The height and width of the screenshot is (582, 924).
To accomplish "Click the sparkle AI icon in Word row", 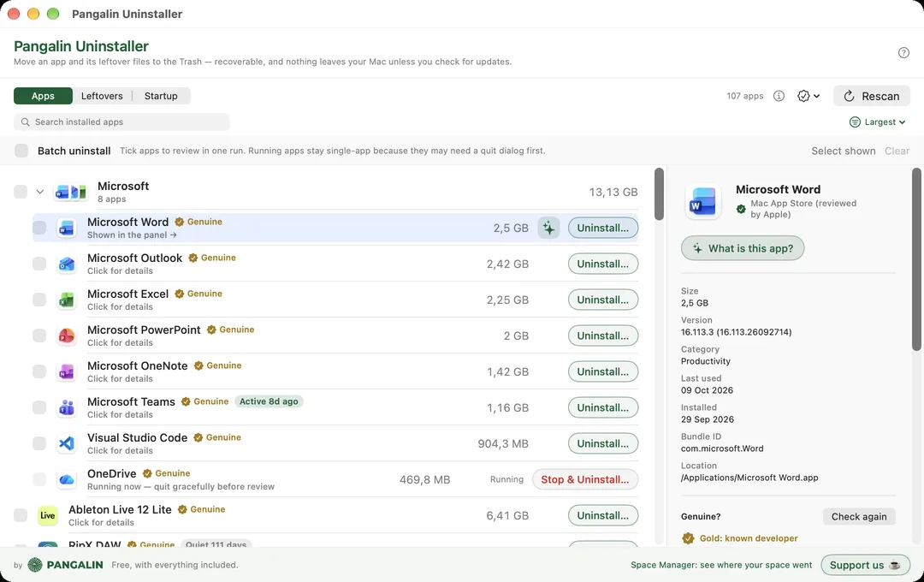I will [x=548, y=228].
